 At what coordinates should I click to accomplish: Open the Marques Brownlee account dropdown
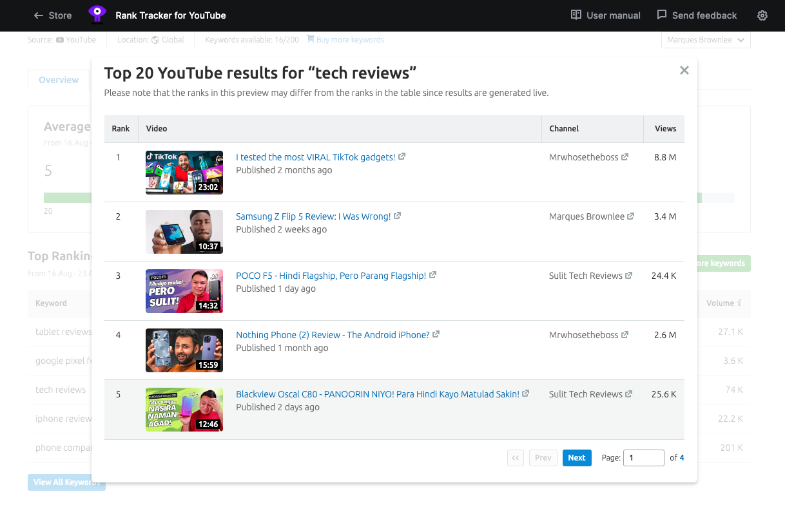click(x=705, y=39)
